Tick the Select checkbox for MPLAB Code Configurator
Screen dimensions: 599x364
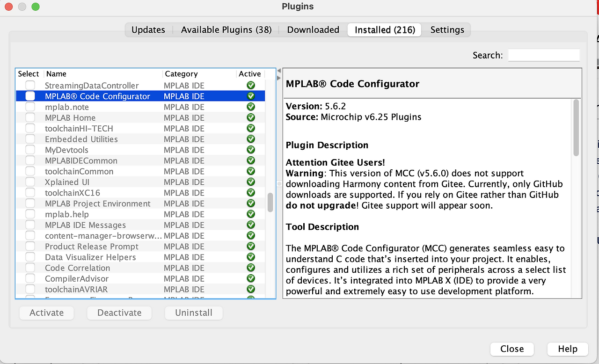pos(30,96)
